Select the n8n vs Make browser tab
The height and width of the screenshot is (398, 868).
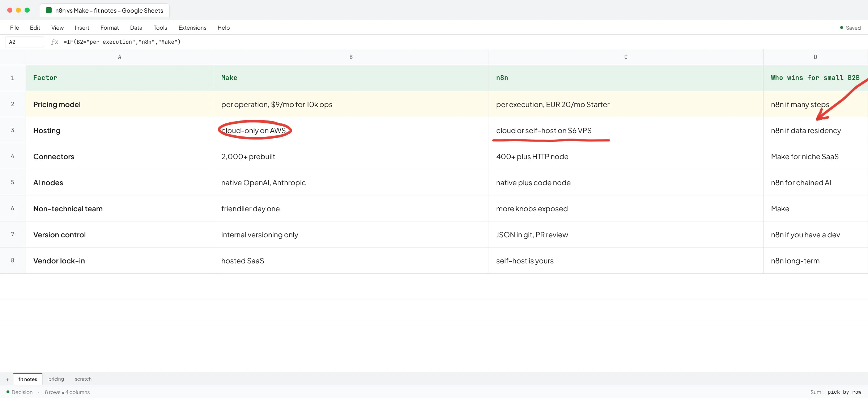click(105, 10)
